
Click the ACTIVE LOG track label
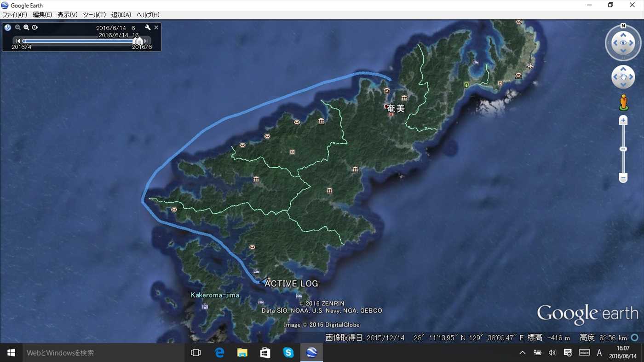291,284
